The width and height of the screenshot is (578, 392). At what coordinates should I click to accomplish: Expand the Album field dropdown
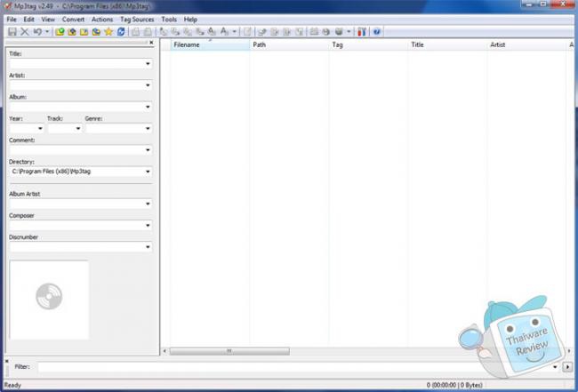148,107
